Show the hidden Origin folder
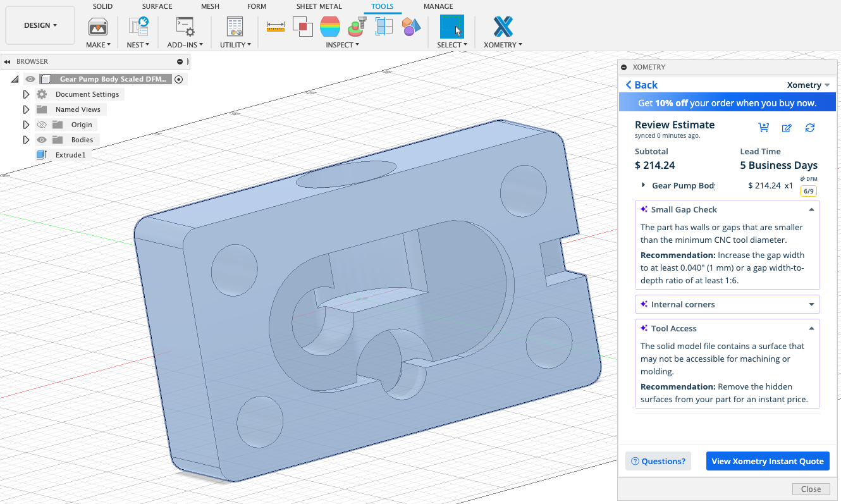The height and width of the screenshot is (504, 841). (42, 125)
